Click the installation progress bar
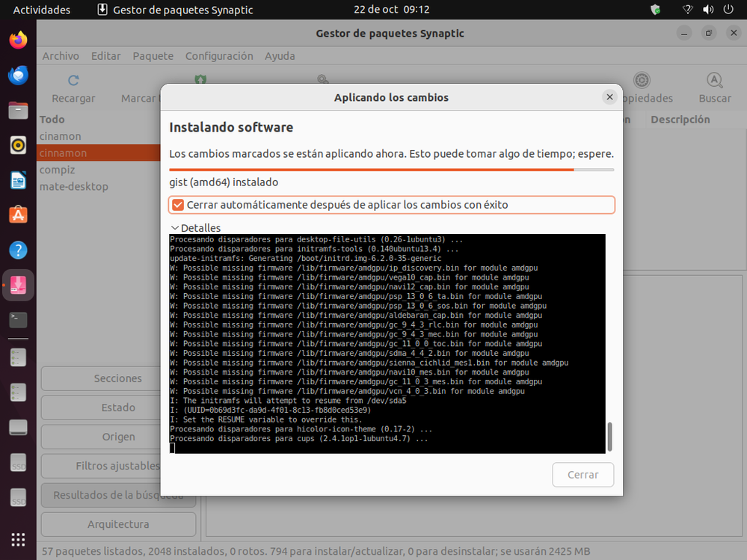This screenshot has height=560, width=747. [x=391, y=170]
